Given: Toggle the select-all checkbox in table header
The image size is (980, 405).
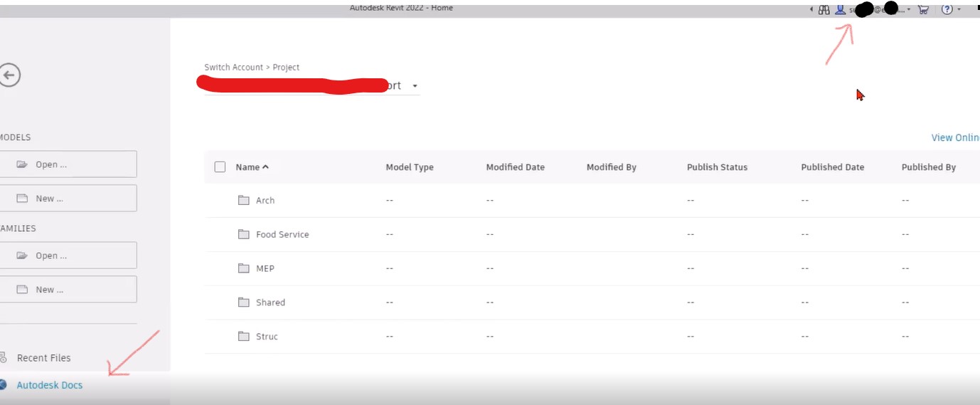Looking at the screenshot, I should pos(220,167).
